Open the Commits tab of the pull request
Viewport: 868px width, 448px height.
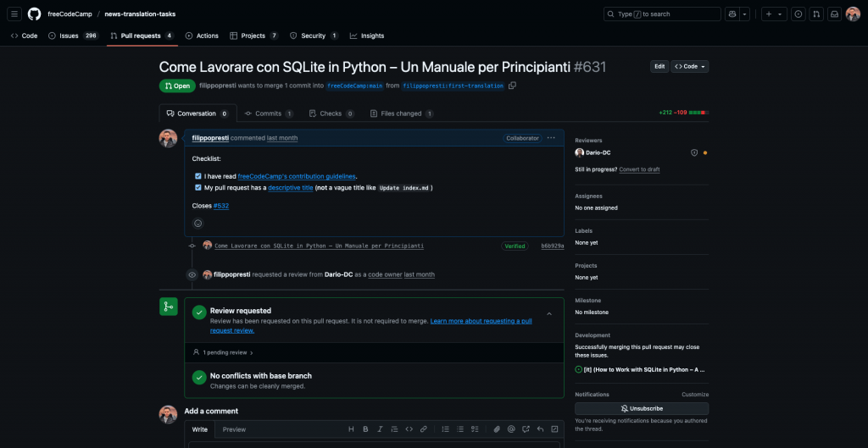tap(269, 113)
